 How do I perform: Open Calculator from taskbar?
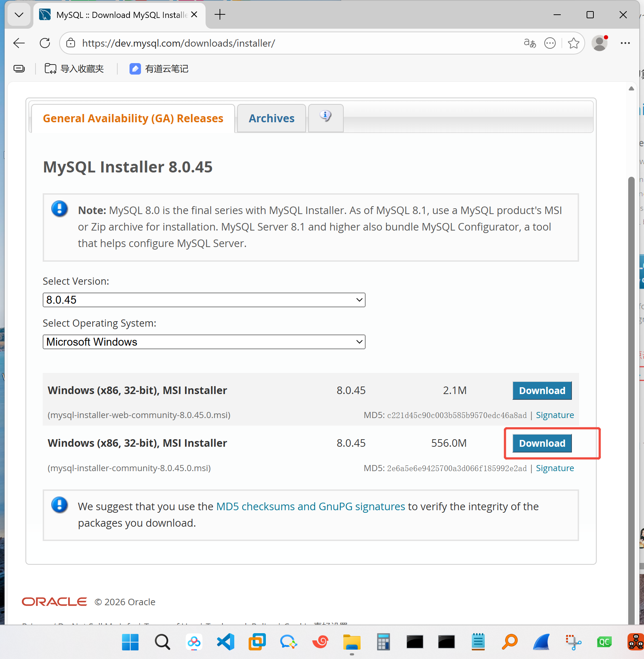(383, 642)
